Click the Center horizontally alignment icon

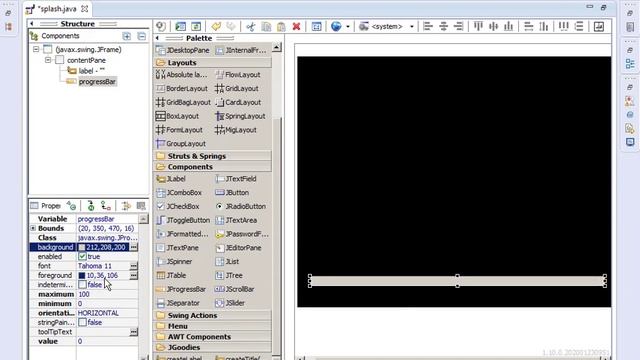click(x=443, y=27)
